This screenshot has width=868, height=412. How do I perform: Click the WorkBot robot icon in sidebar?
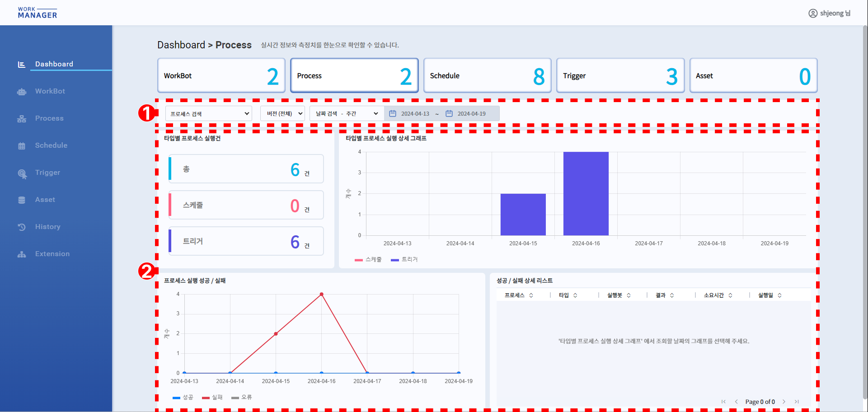[22, 92]
